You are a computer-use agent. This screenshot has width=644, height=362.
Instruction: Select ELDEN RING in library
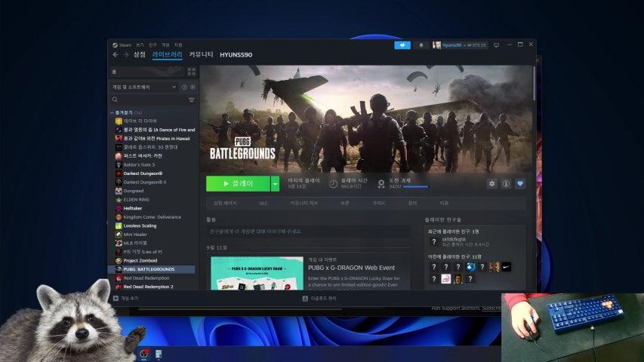pos(136,199)
